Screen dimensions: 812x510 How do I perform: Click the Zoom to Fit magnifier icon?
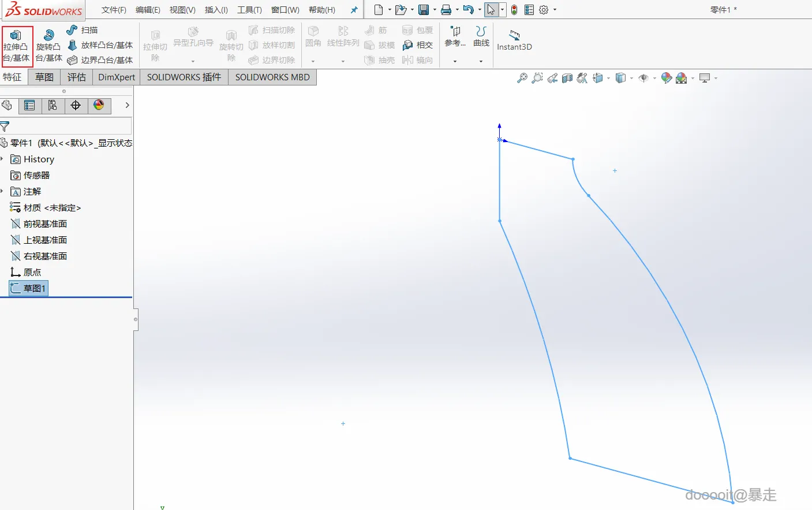pyautogui.click(x=522, y=78)
